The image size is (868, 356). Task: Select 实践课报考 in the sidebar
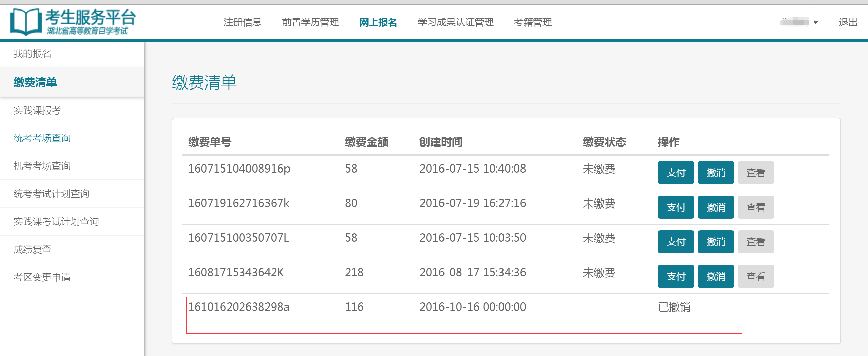[37, 111]
